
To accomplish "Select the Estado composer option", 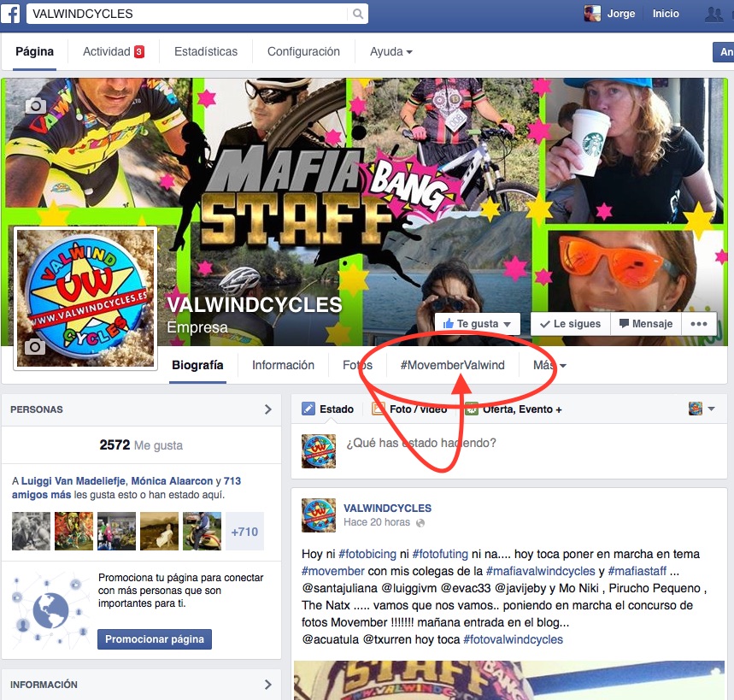I will pos(327,409).
